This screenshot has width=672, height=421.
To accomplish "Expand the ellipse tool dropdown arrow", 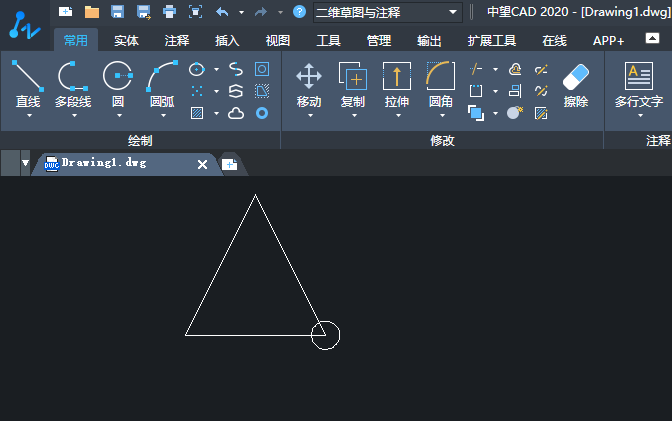I will click(216, 69).
